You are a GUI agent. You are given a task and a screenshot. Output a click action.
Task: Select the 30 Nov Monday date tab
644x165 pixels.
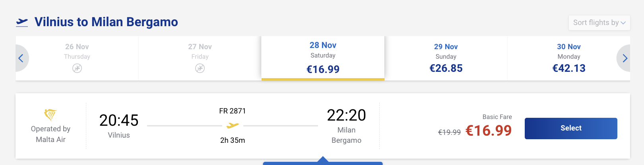coord(569,58)
